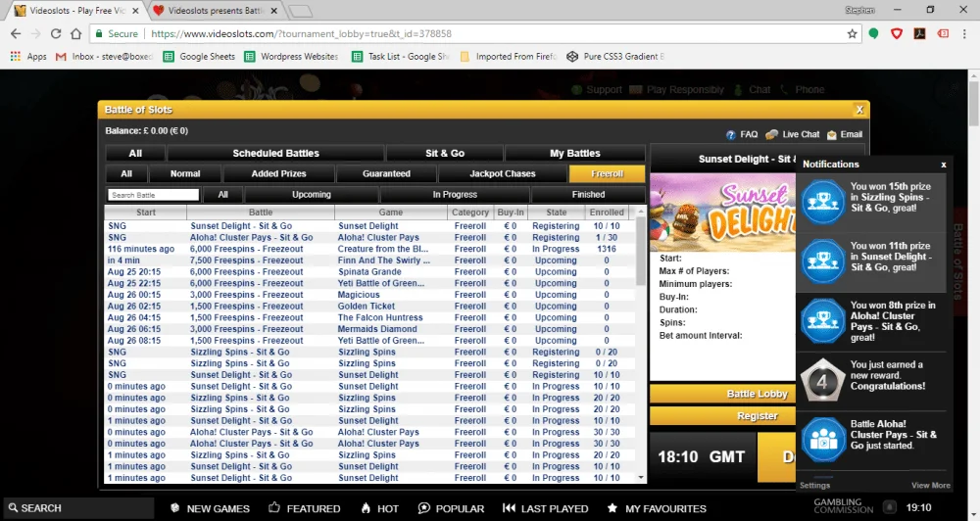Open the 15th prize Sizzling Spins notification

point(871,203)
